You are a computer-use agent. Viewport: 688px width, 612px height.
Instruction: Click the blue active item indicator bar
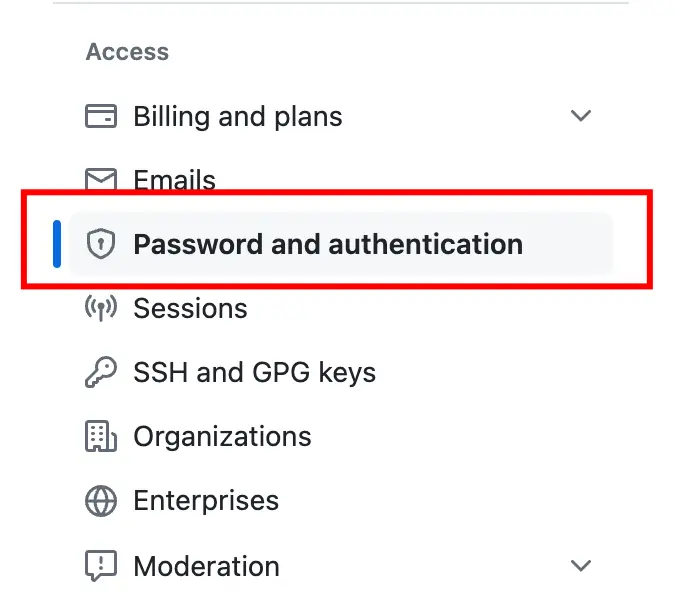(57, 244)
